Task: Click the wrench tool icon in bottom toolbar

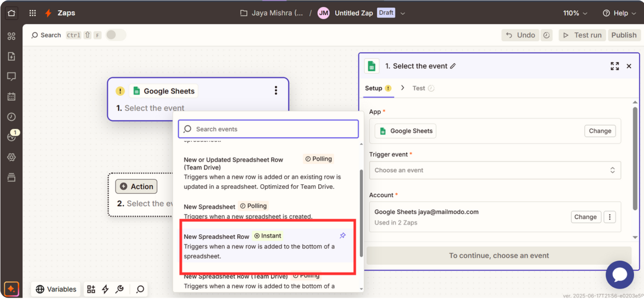Action: pyautogui.click(x=120, y=289)
